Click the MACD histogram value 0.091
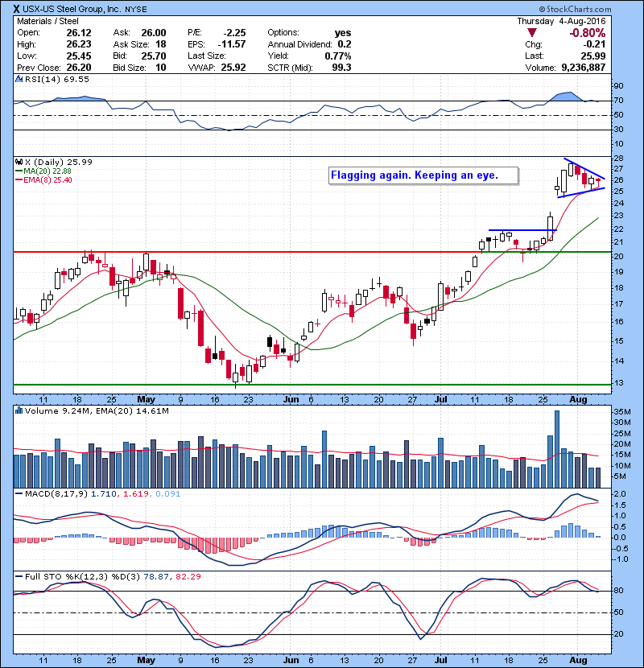 tap(168, 494)
